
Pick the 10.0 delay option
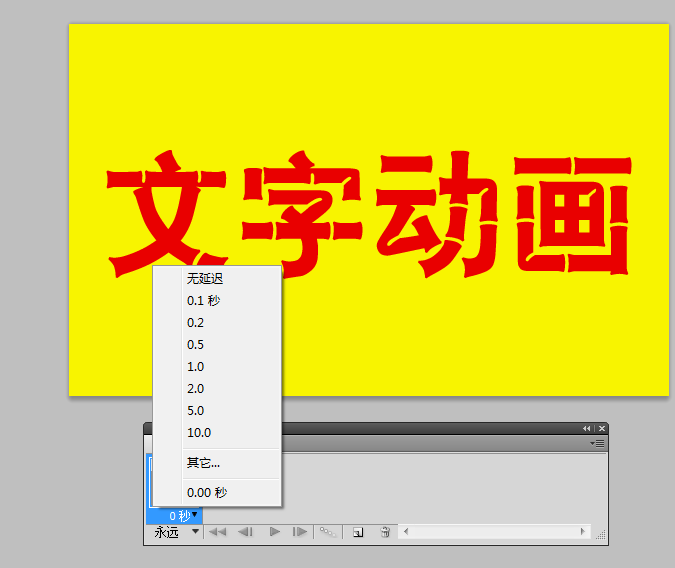pos(217,432)
